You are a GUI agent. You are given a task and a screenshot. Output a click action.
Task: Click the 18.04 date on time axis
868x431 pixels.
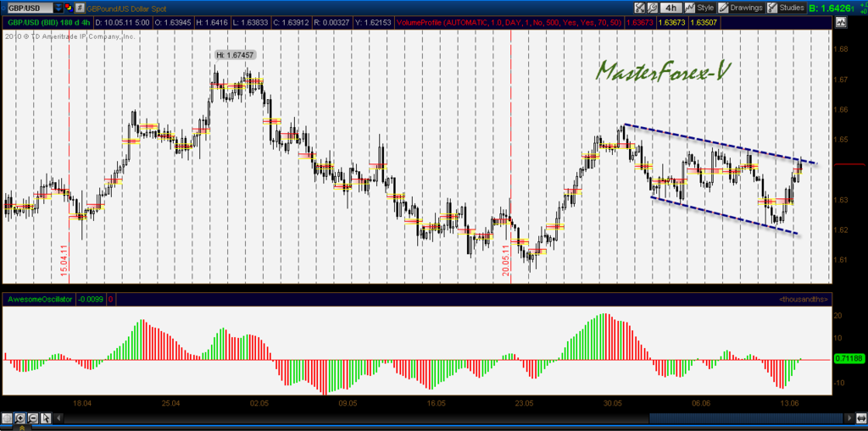pos(82,403)
